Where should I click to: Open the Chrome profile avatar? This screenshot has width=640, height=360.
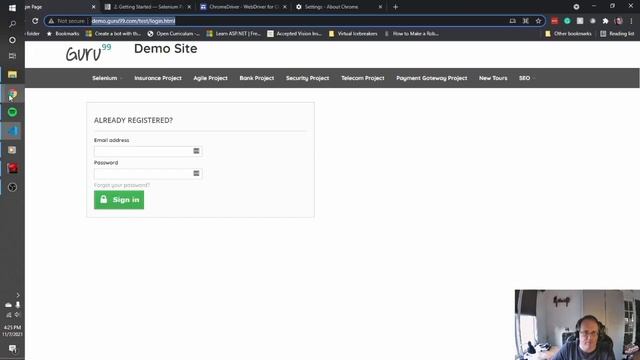click(x=619, y=21)
